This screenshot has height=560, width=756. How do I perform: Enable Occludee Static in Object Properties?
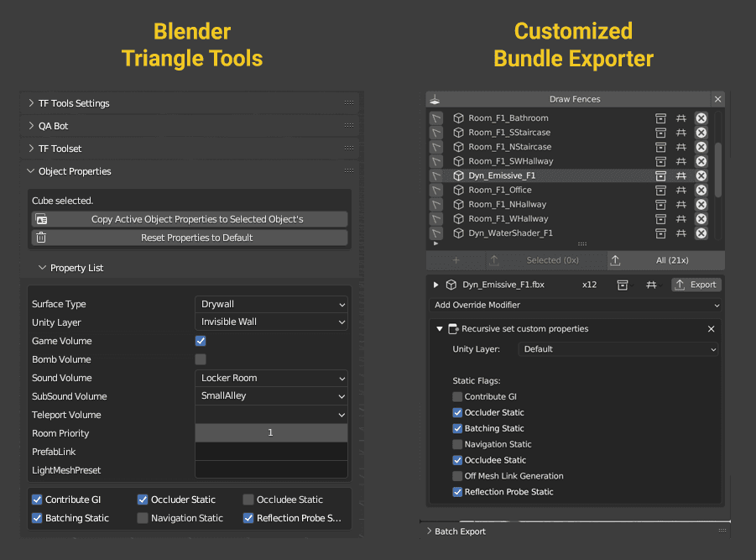click(x=248, y=500)
